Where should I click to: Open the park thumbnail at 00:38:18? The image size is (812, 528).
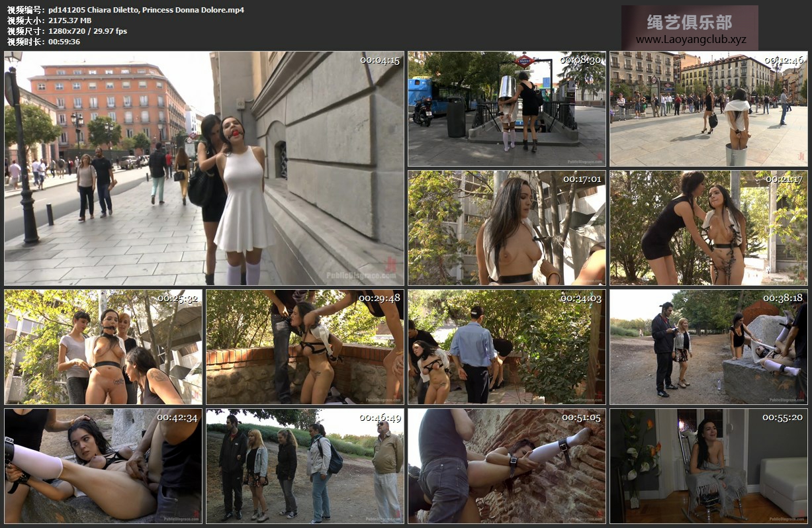pyautogui.click(x=708, y=347)
